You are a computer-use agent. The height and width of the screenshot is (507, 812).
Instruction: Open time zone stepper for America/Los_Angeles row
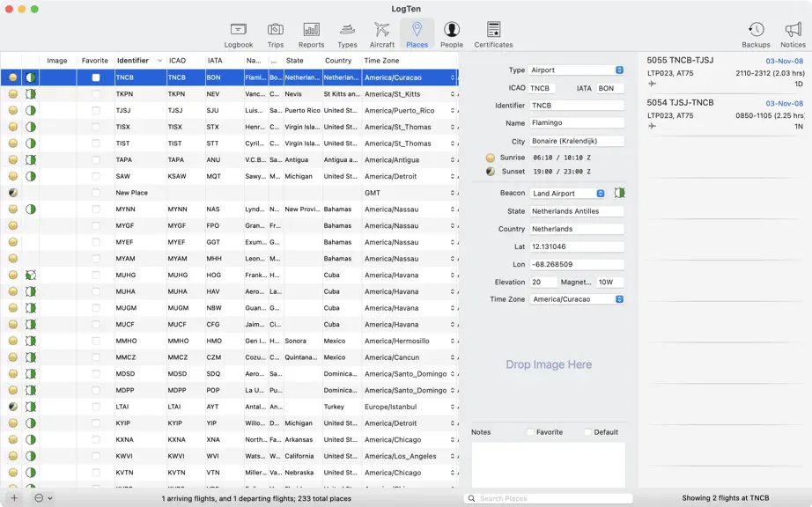(452, 456)
